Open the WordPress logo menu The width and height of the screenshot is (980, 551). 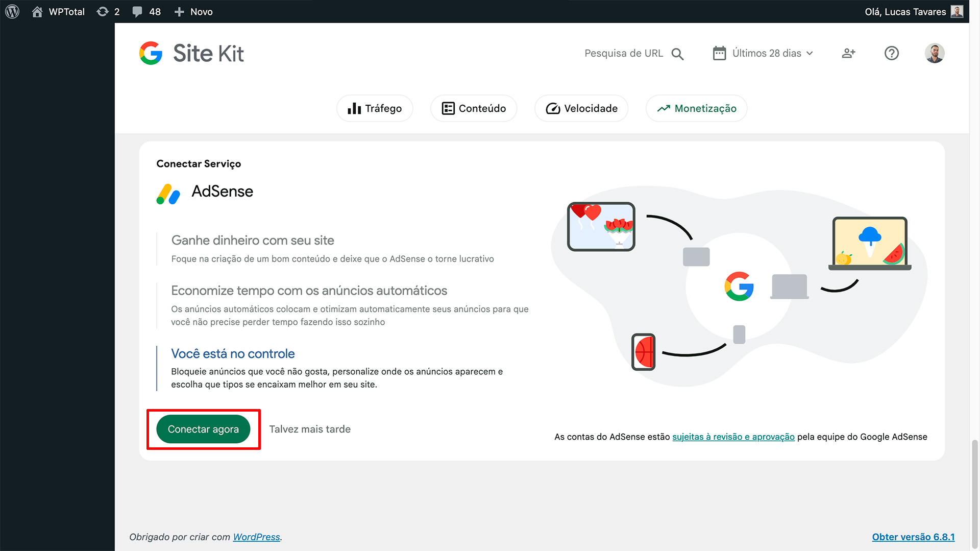pyautogui.click(x=12, y=11)
